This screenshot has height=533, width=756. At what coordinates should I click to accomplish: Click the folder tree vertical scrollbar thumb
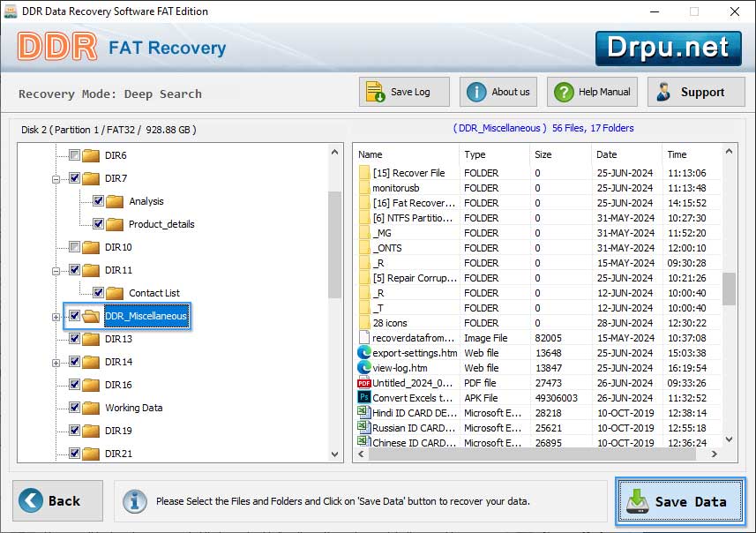[x=334, y=244]
